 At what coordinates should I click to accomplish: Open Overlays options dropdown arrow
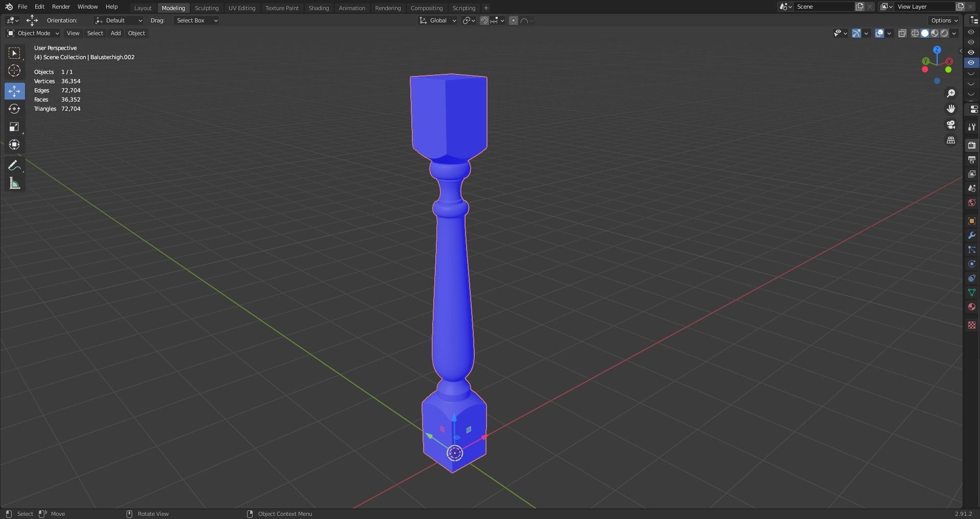click(x=889, y=33)
